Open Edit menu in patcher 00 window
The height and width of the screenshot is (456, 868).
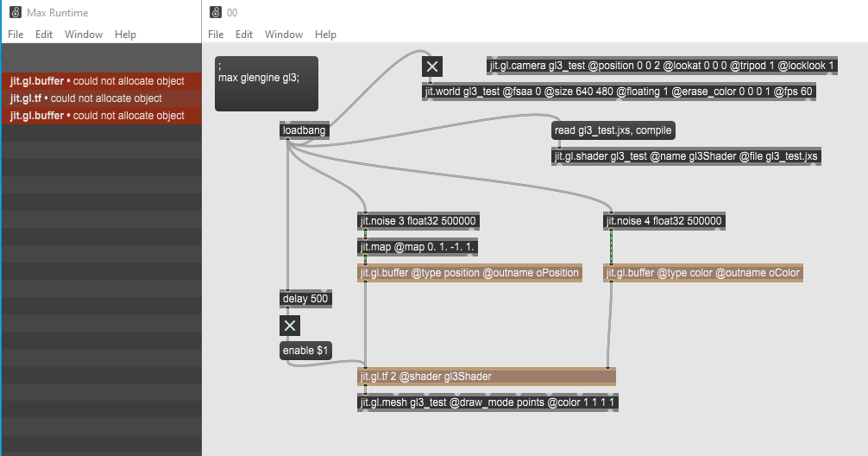(244, 35)
